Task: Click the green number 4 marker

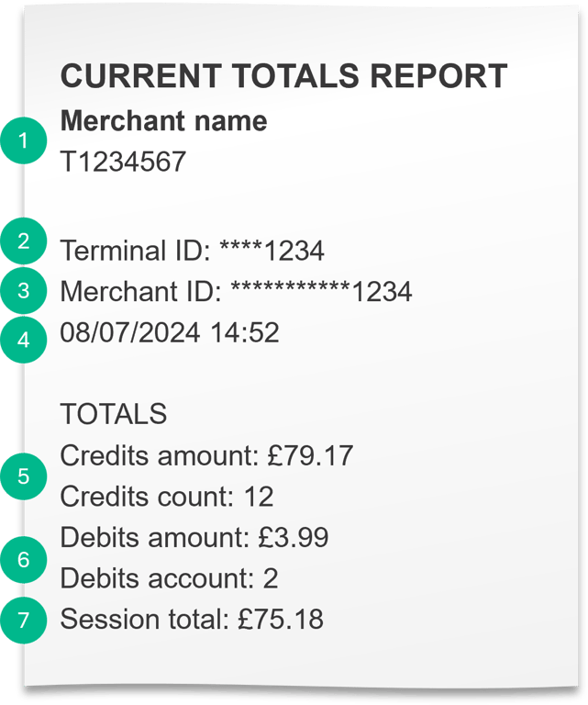Action: click(23, 340)
